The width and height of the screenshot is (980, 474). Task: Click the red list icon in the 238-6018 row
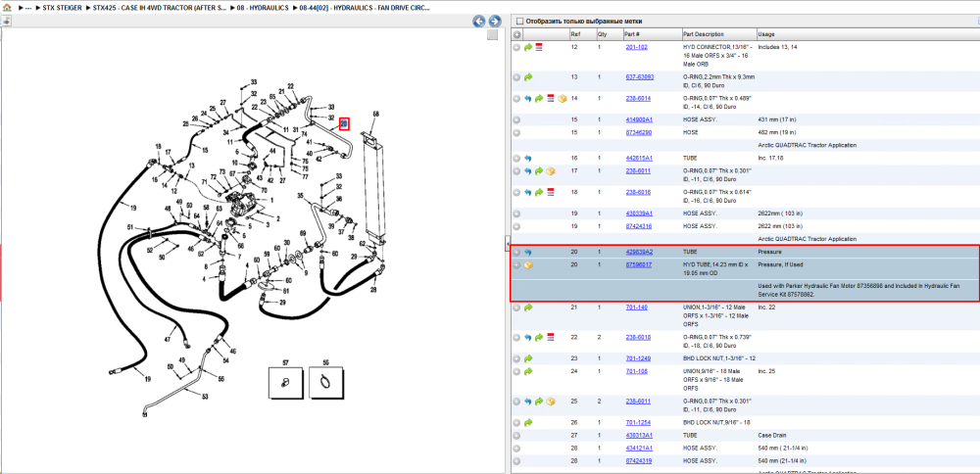tap(551, 337)
